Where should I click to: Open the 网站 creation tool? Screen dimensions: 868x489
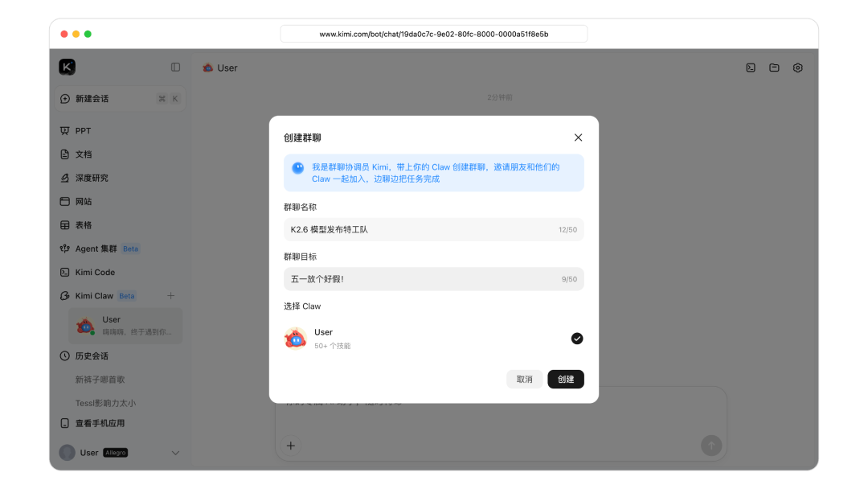[83, 201]
